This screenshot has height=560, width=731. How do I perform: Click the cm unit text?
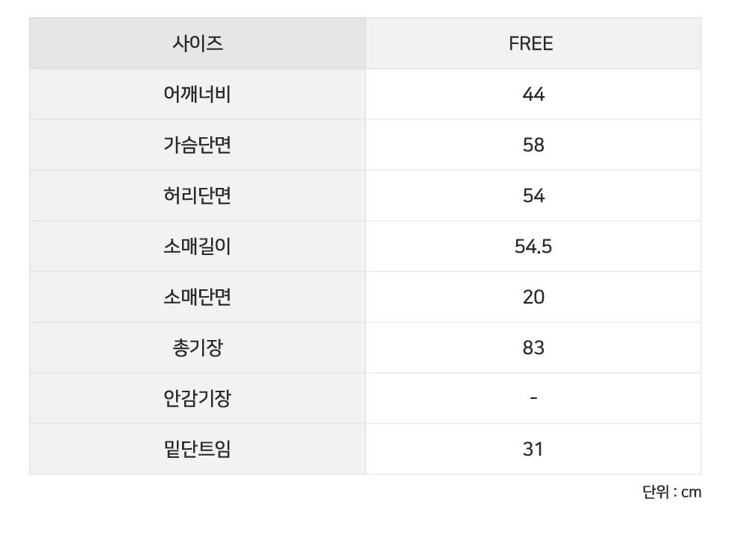tap(691, 492)
